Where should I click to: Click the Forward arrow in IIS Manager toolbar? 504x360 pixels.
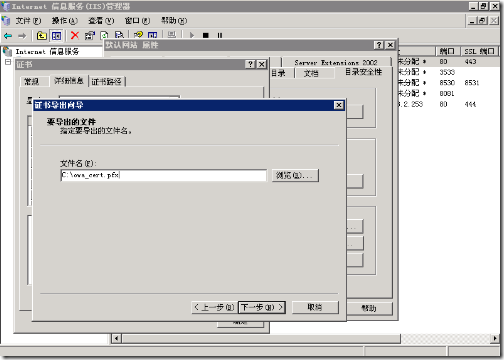22,35
